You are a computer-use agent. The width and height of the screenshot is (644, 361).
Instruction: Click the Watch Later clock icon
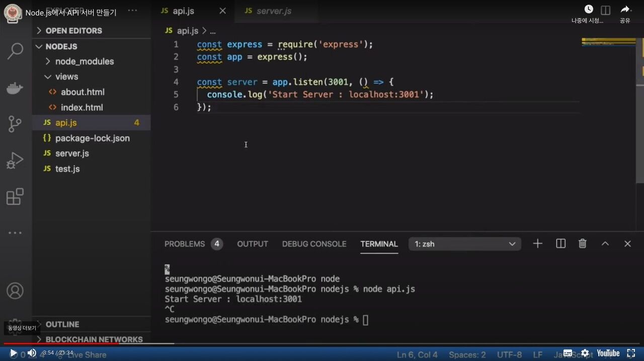588,9
